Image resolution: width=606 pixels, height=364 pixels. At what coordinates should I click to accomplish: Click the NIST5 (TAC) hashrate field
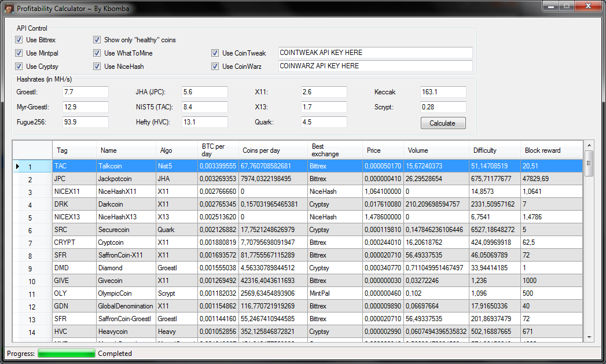coord(205,107)
